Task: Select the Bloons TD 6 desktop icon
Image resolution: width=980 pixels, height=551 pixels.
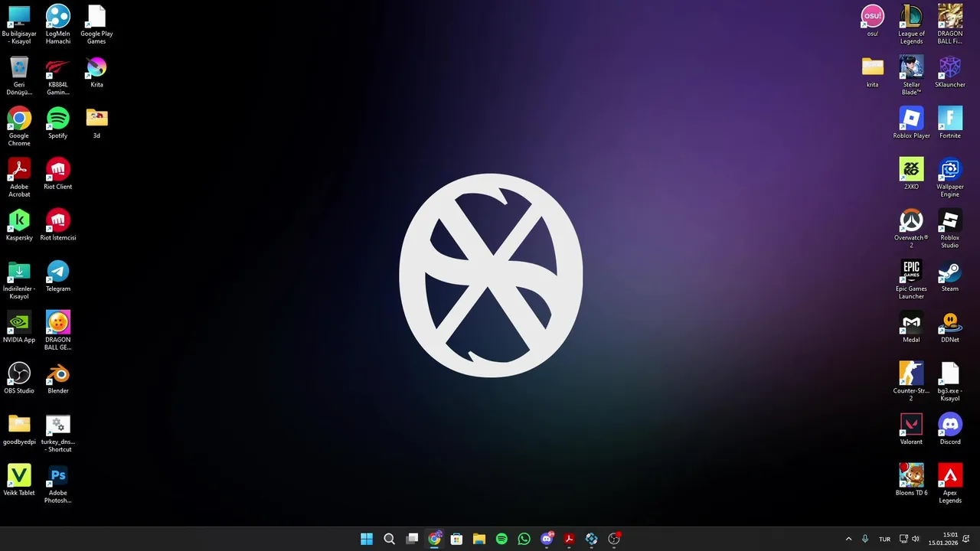Action: [x=911, y=480]
